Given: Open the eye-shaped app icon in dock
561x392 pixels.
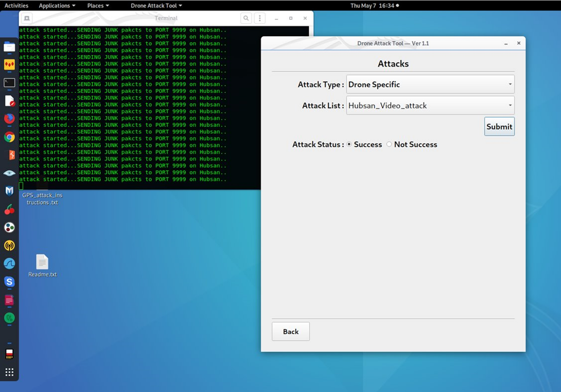Looking at the screenshot, I should click(x=9, y=173).
